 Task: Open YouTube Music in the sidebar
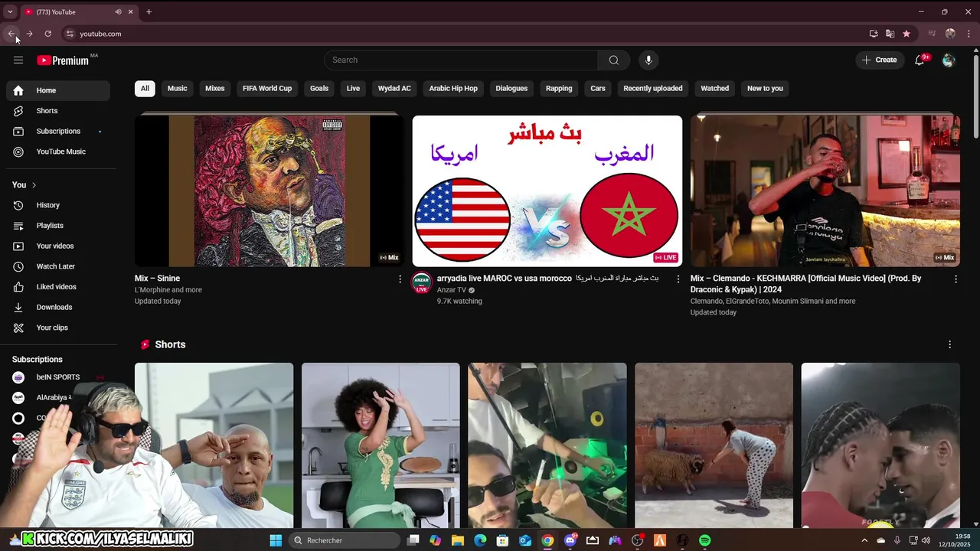click(58, 152)
